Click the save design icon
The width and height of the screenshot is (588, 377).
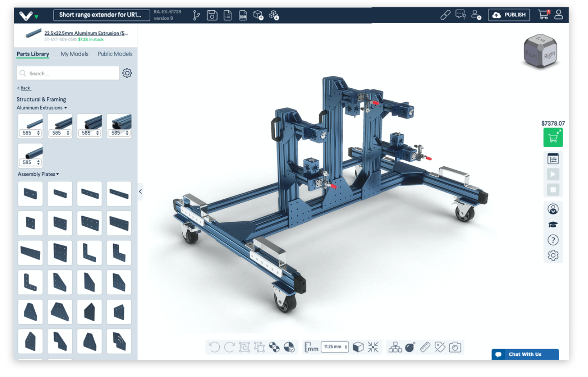point(212,15)
